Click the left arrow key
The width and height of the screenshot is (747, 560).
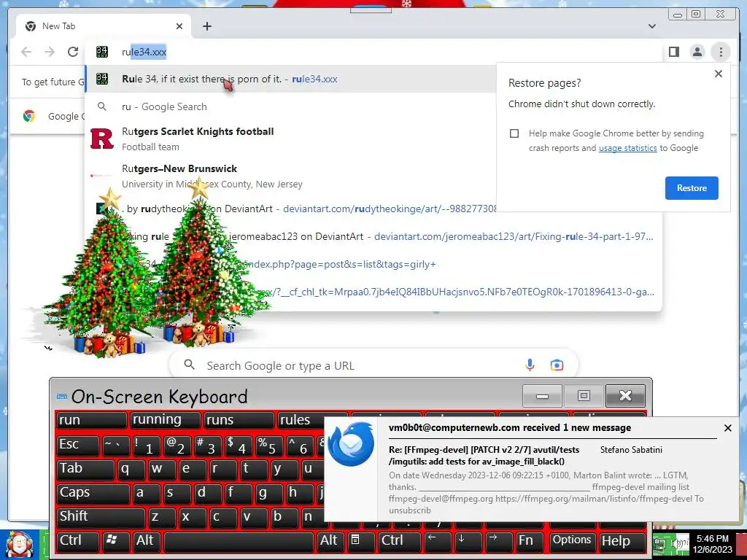coord(438,541)
